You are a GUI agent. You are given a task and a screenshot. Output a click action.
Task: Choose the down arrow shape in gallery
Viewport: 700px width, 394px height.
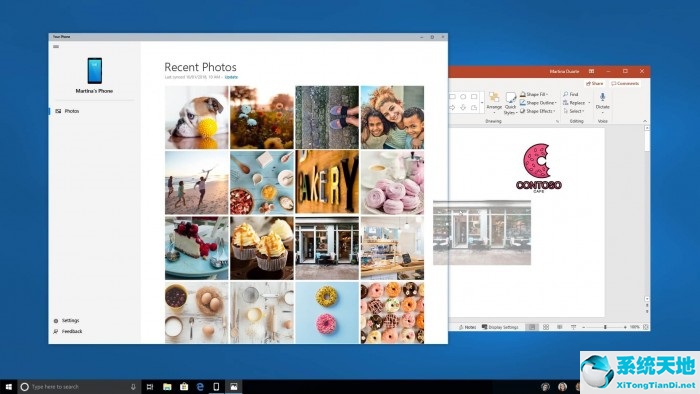coord(463,108)
